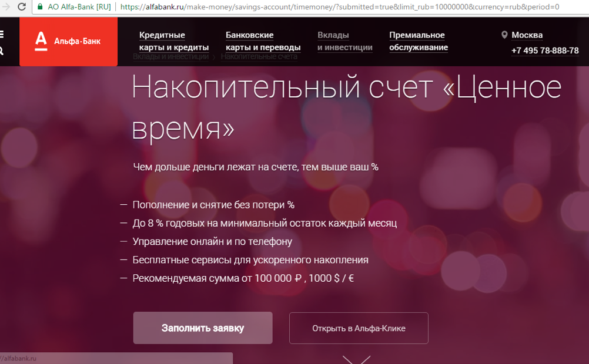Image resolution: width=589 pixels, height=364 pixels.
Task: Open the Кредитные карты и кредиты menu
Action: pyautogui.click(x=174, y=41)
